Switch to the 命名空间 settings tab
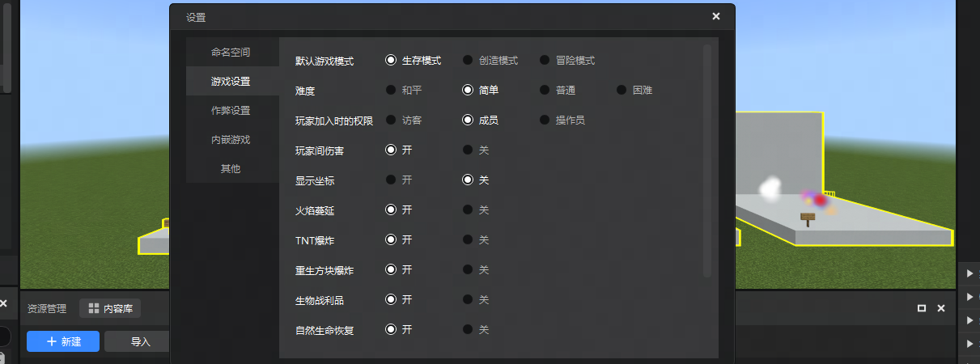 click(x=231, y=53)
